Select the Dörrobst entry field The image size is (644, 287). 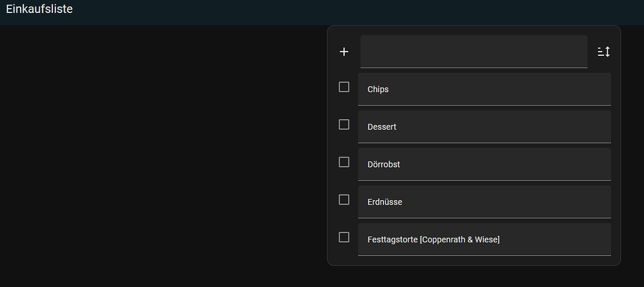[x=484, y=165]
